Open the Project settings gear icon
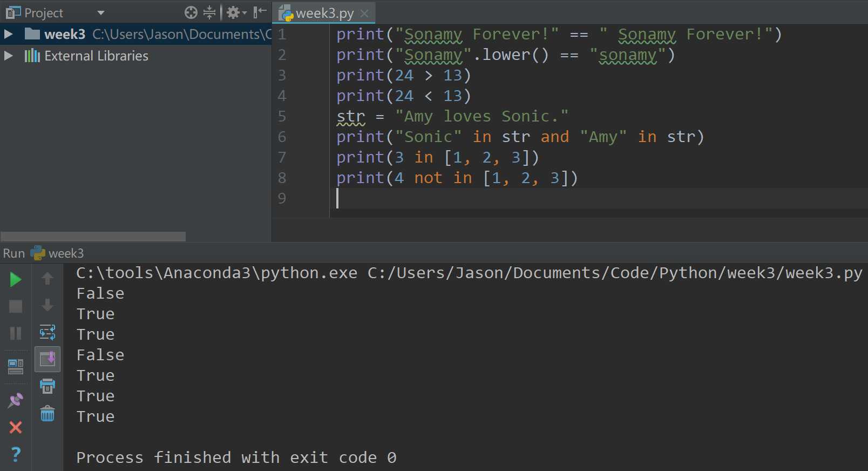This screenshot has height=471, width=868. (x=236, y=12)
